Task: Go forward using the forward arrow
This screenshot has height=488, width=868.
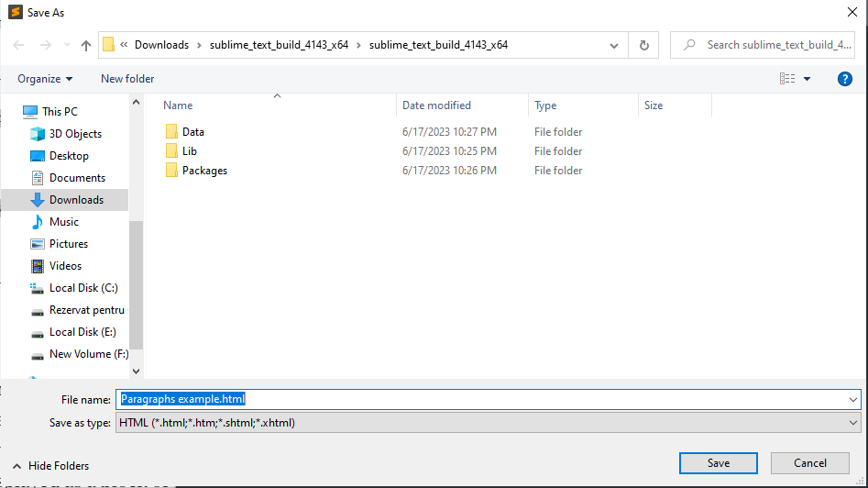Action: coord(46,45)
